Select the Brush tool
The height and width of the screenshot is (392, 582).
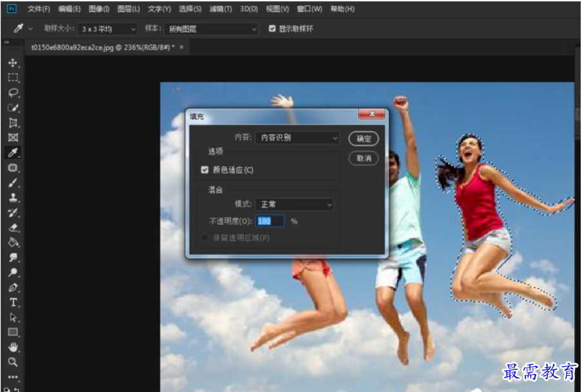point(13,182)
